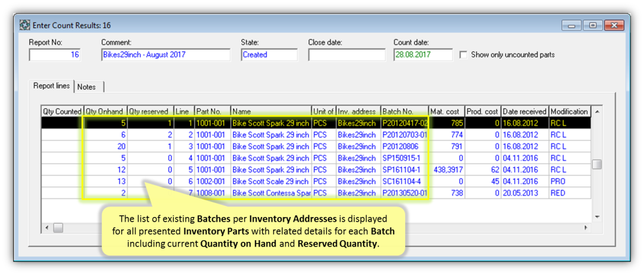Click the Name column header

tap(271, 111)
